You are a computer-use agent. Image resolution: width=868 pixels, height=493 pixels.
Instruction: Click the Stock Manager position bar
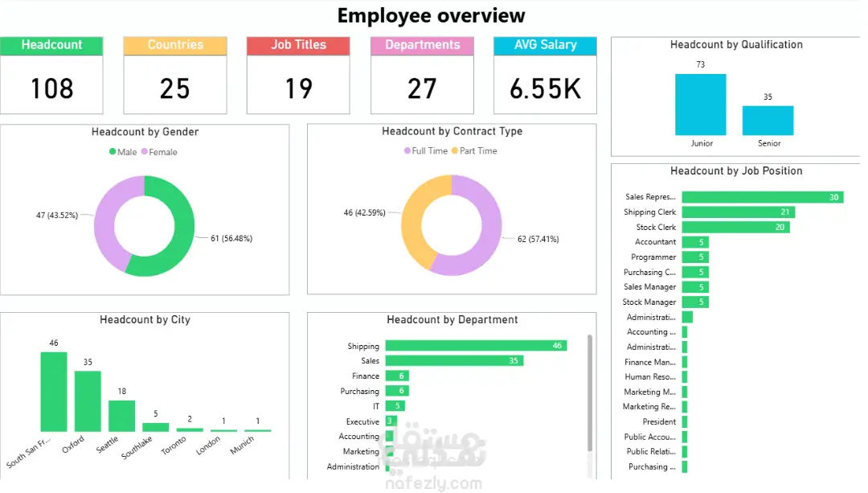695,302
